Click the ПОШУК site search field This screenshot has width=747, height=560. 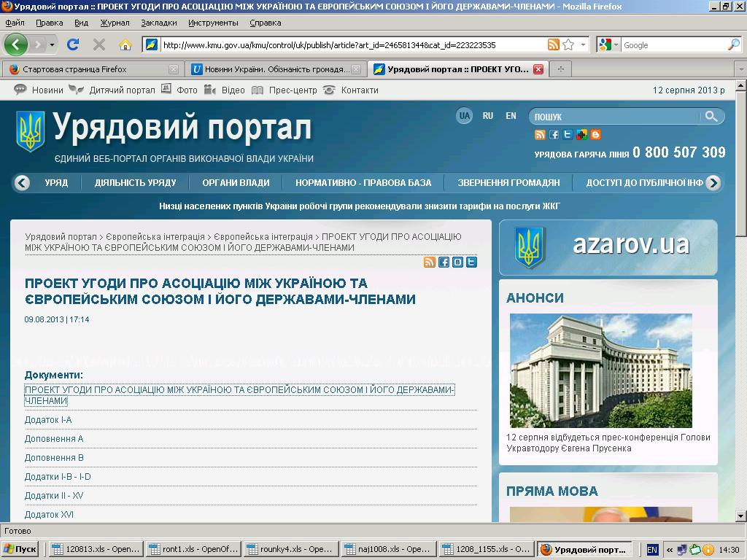tap(614, 117)
